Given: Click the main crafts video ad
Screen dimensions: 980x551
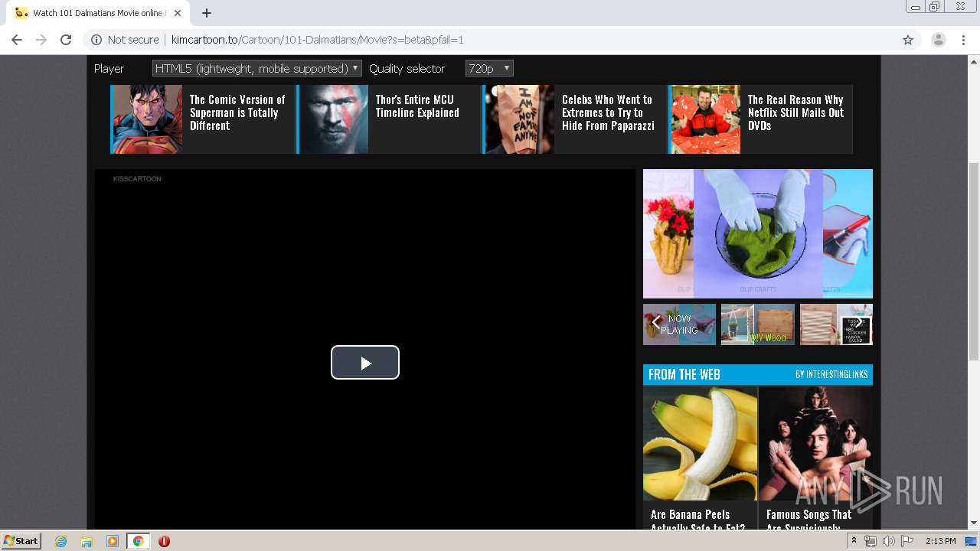Looking at the screenshot, I should (758, 233).
